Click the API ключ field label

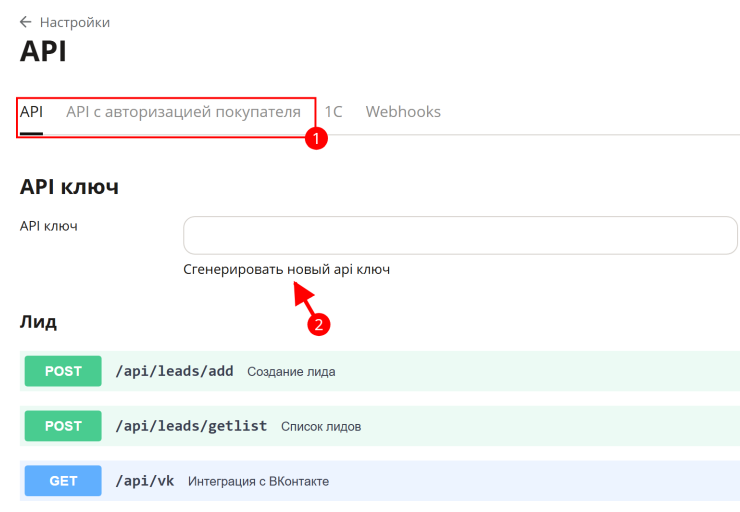(x=49, y=226)
